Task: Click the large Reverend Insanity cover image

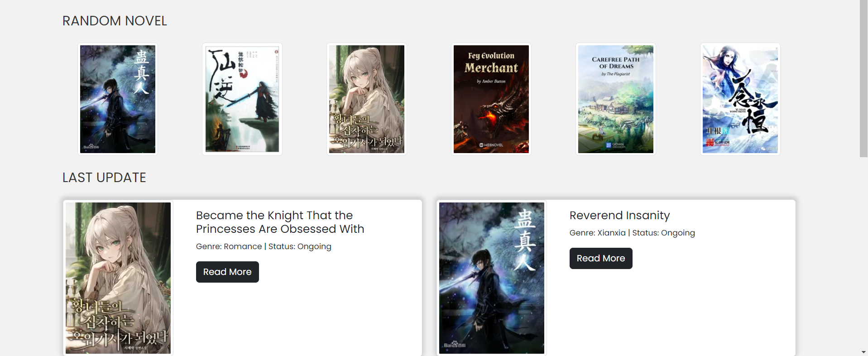Action: [x=492, y=278]
